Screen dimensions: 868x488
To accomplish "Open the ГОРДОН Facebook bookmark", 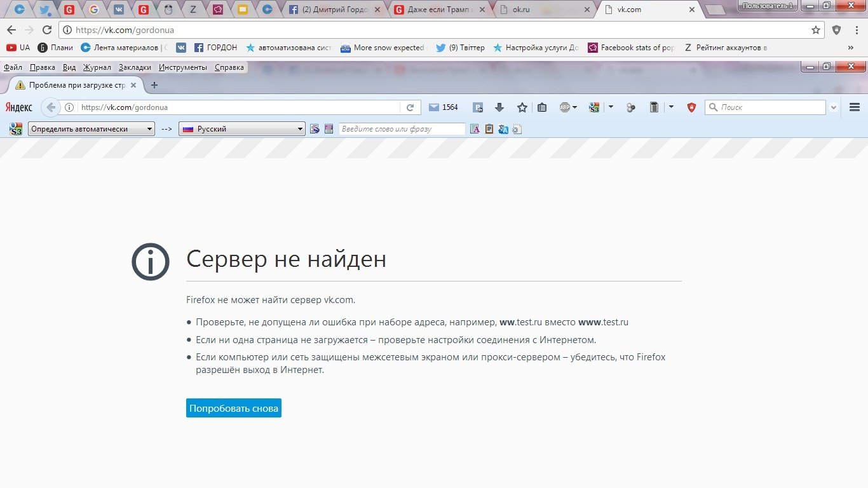I will click(x=215, y=48).
